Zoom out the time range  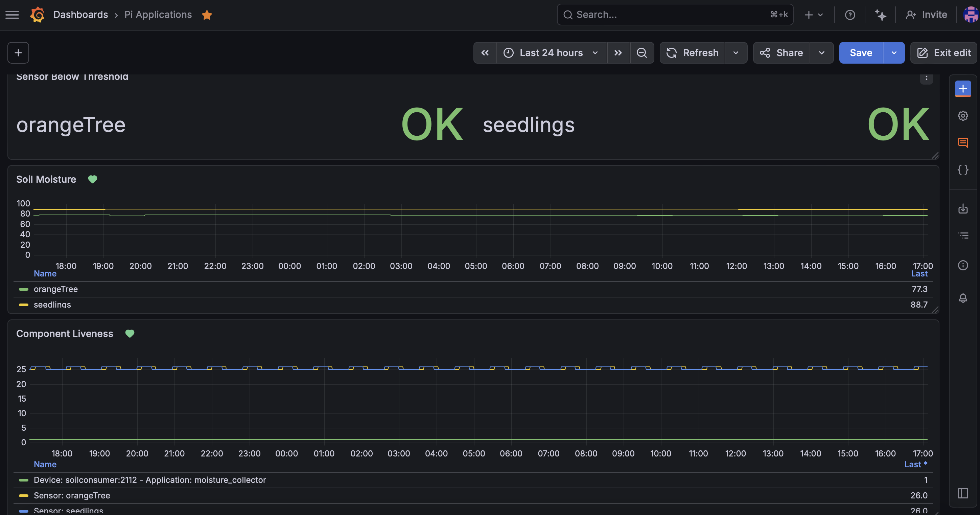(642, 53)
